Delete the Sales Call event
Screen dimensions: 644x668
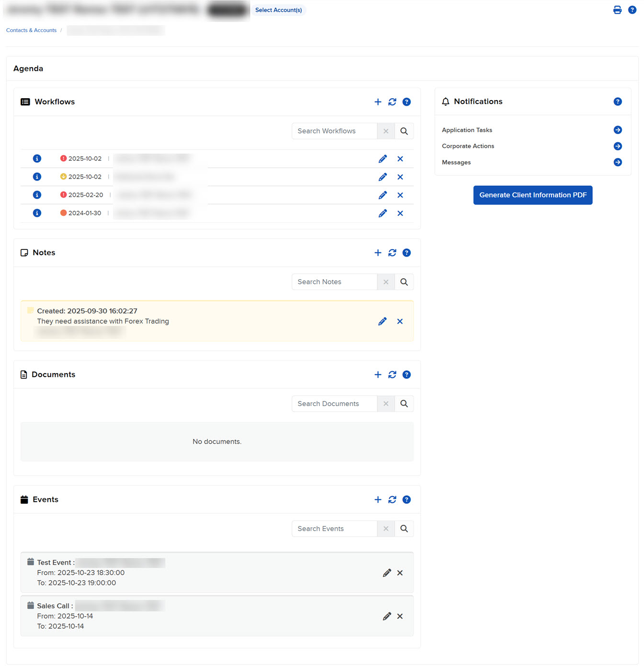[400, 617]
